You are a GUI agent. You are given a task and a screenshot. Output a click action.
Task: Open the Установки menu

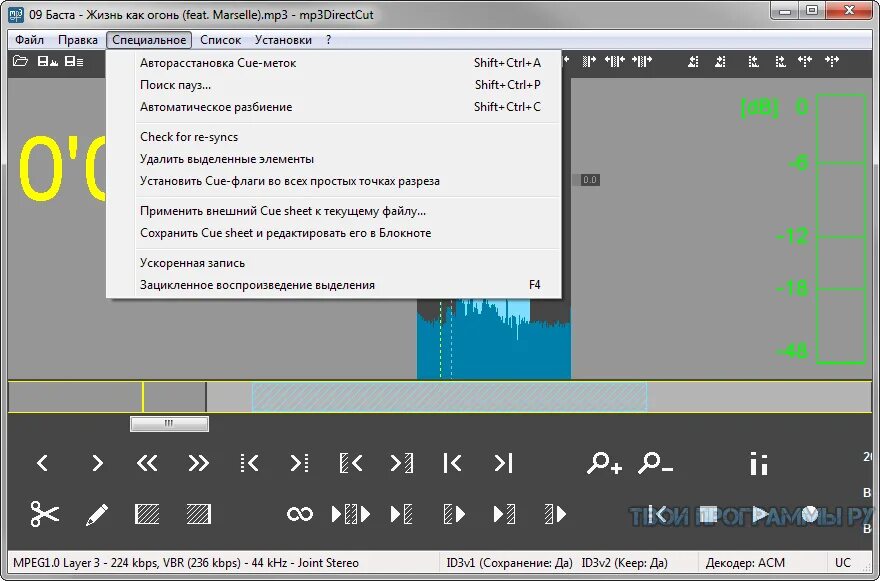pyautogui.click(x=283, y=40)
